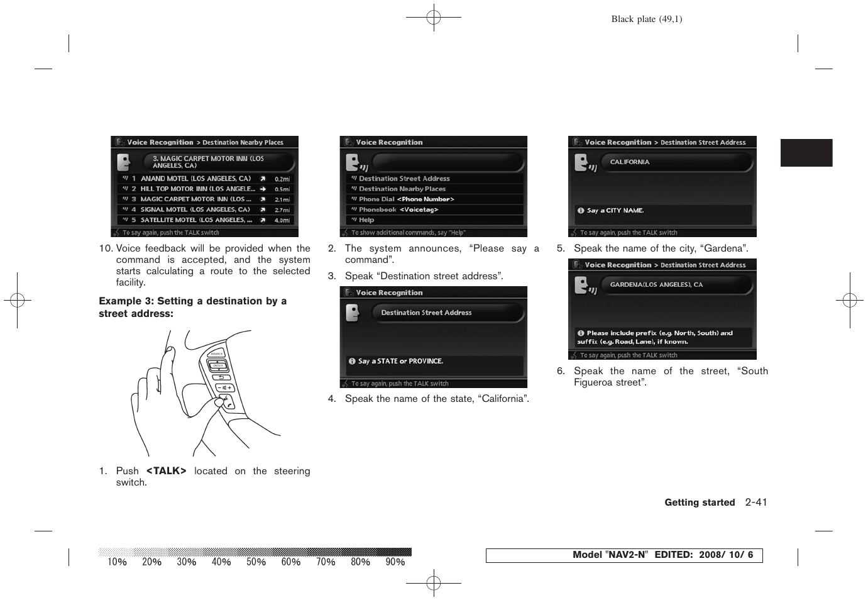The height and width of the screenshot is (600, 868).
Task: Click Destination Street Address recognized field
Action: [448, 313]
